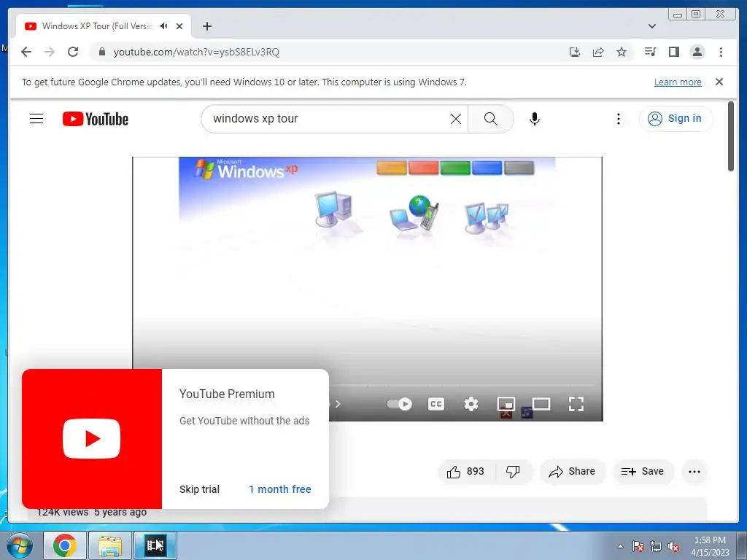This screenshot has width=747, height=560.
Task: View site info via lock icon
Action: click(102, 52)
